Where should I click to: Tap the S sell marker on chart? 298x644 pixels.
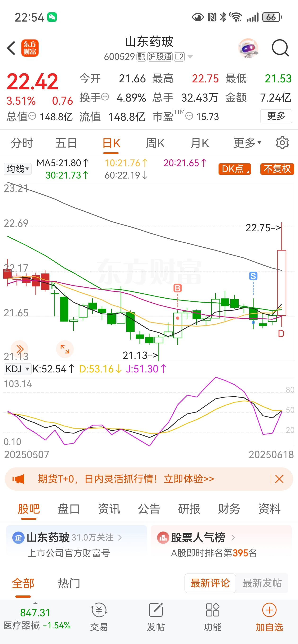[253, 276]
